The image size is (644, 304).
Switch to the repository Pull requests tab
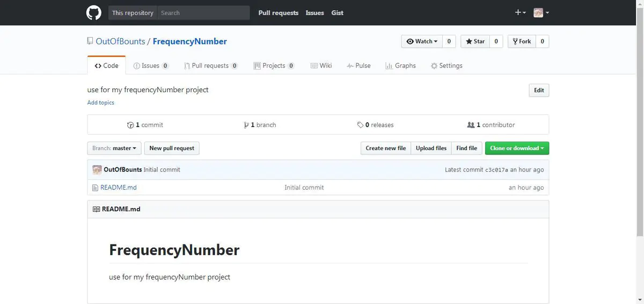[210, 65]
